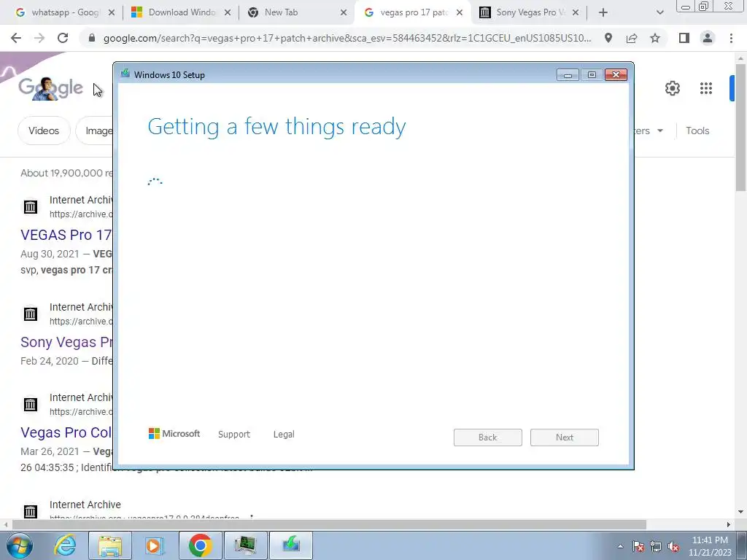Click the vertical scrollbar down arrow
This screenshot has width=747, height=560.
(x=740, y=512)
